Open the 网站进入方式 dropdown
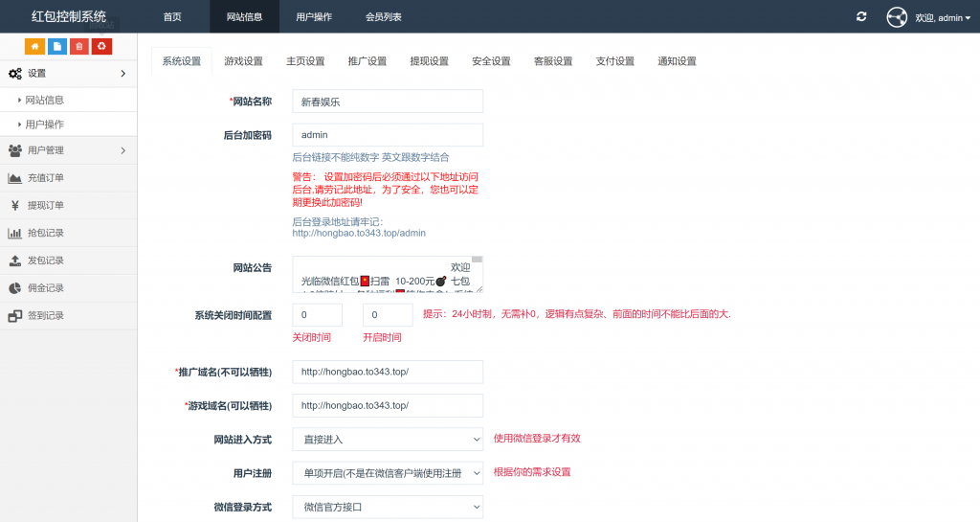Screen dimensions: 980x522 (387, 439)
